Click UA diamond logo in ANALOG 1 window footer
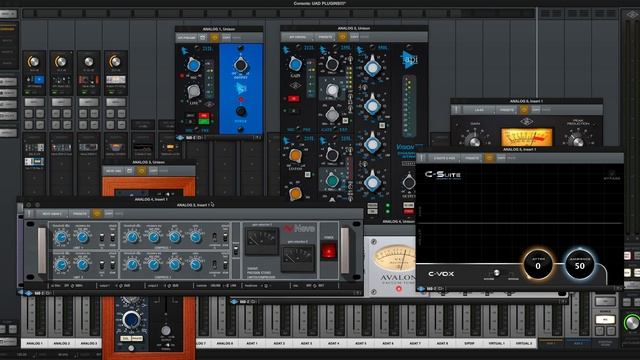This screenshot has height=360, width=640. [x=181, y=138]
